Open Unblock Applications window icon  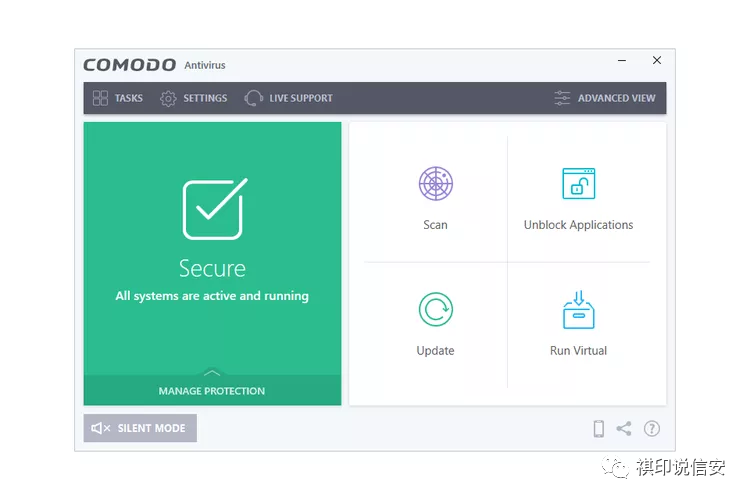click(x=578, y=184)
